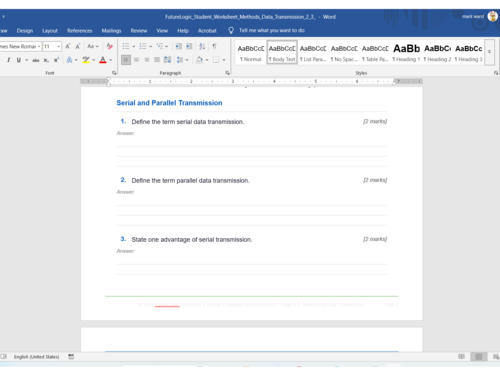Open underline style dropdown arrow

pos(26,60)
